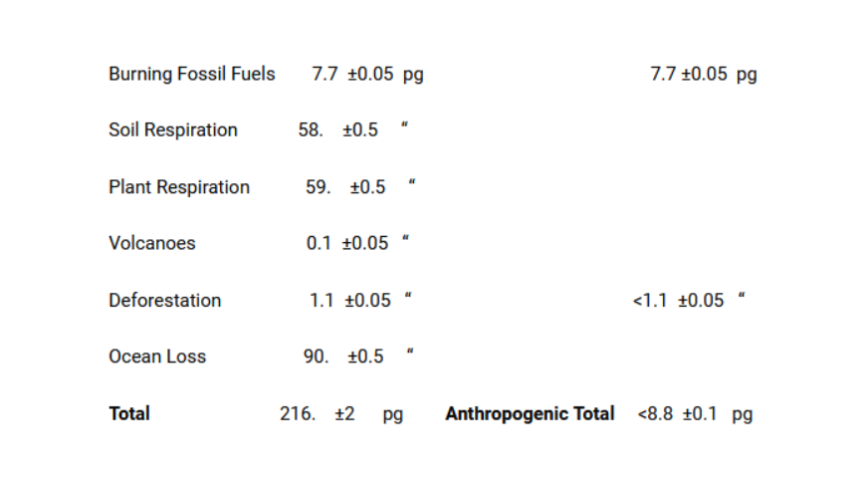This screenshot has height=486, width=868.
Task: Click 'pg' unit after the ±0.1 value
Action: pyautogui.click(x=742, y=413)
